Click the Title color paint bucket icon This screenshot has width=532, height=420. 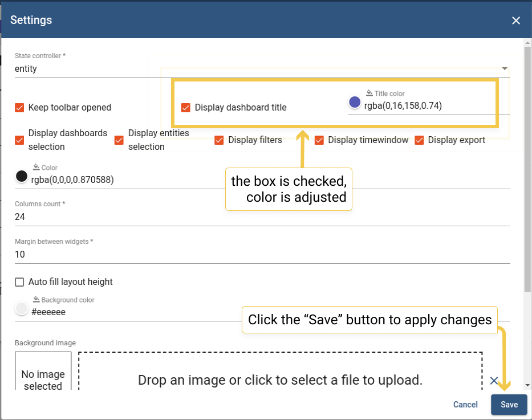[369, 93]
